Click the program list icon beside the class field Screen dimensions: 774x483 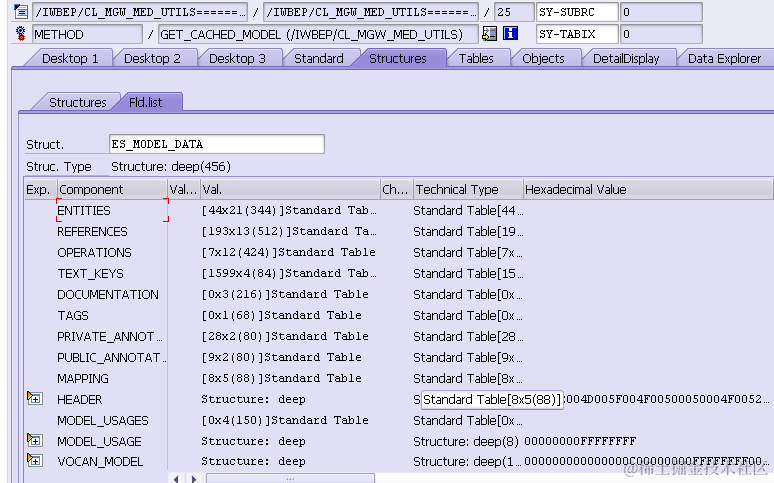pos(21,12)
